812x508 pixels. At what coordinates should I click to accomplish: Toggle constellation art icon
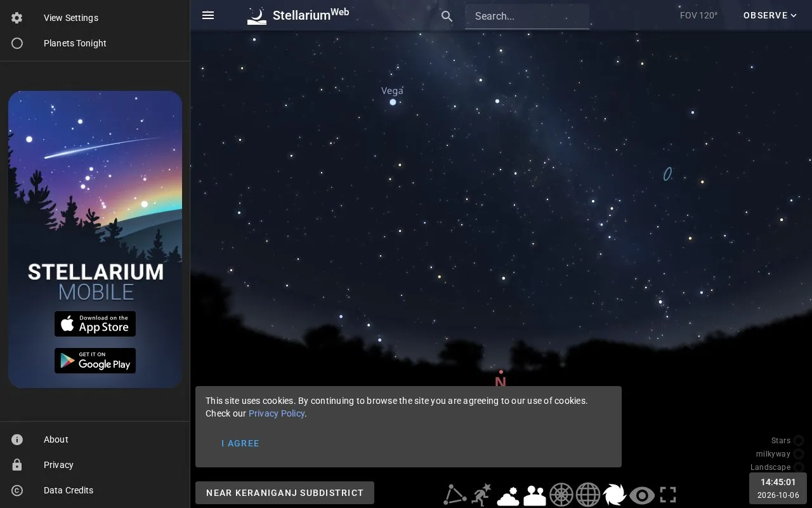pos(481,495)
